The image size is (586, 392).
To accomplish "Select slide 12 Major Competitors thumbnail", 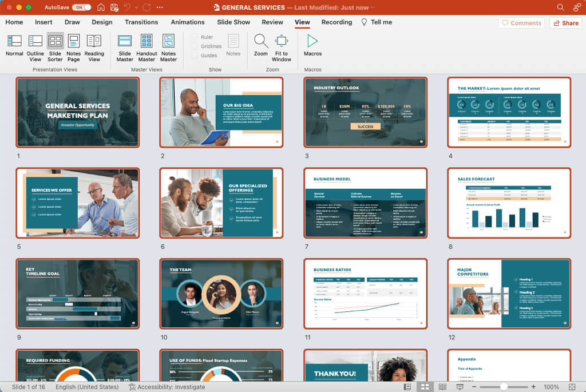I will tap(509, 294).
